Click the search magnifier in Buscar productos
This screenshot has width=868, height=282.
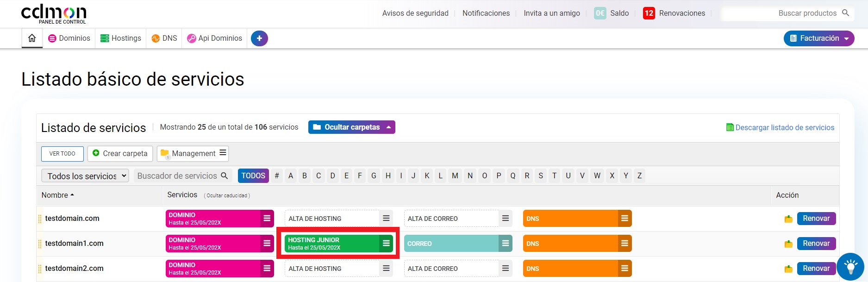[845, 13]
